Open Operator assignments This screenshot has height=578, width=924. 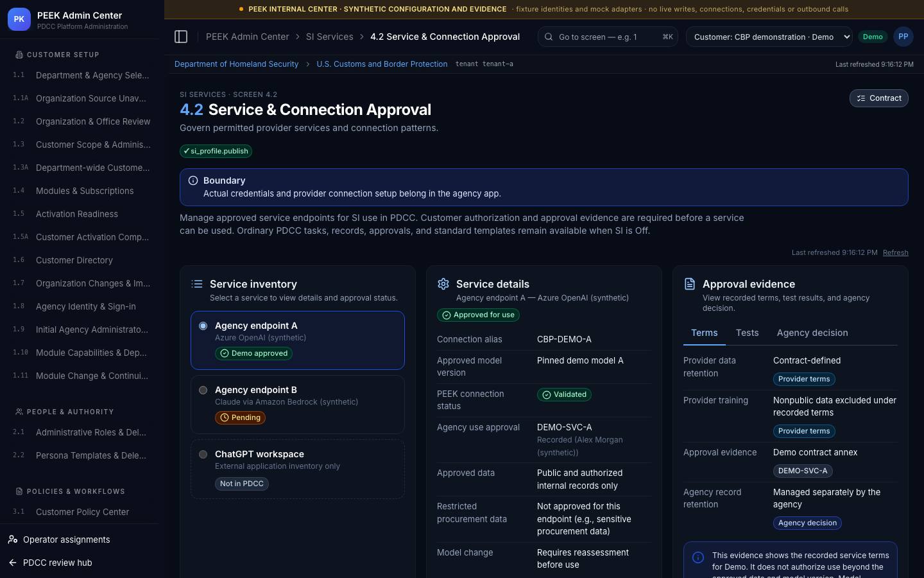pyautogui.click(x=80, y=539)
